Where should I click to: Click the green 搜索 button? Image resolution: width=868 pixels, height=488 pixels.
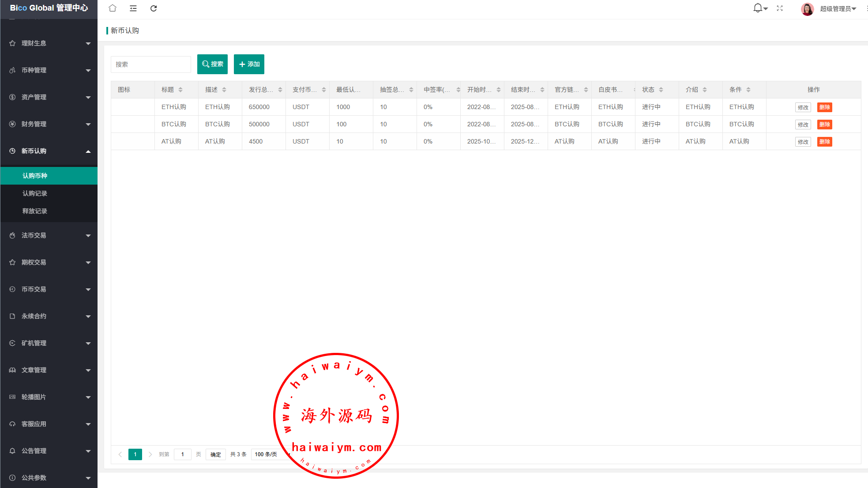tap(212, 64)
